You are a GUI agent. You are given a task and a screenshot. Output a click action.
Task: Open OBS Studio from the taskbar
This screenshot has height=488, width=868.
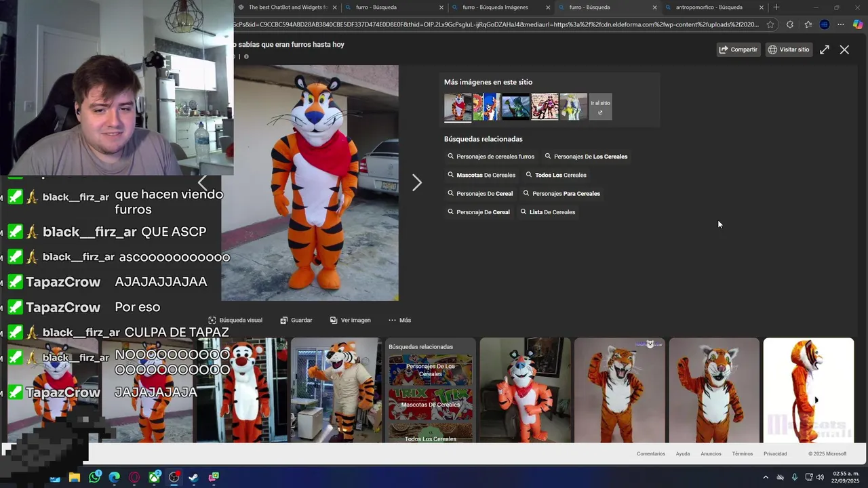click(174, 477)
